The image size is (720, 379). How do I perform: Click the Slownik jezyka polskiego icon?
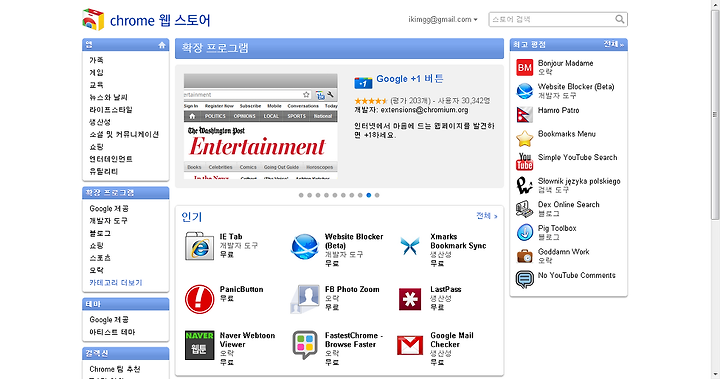524,186
